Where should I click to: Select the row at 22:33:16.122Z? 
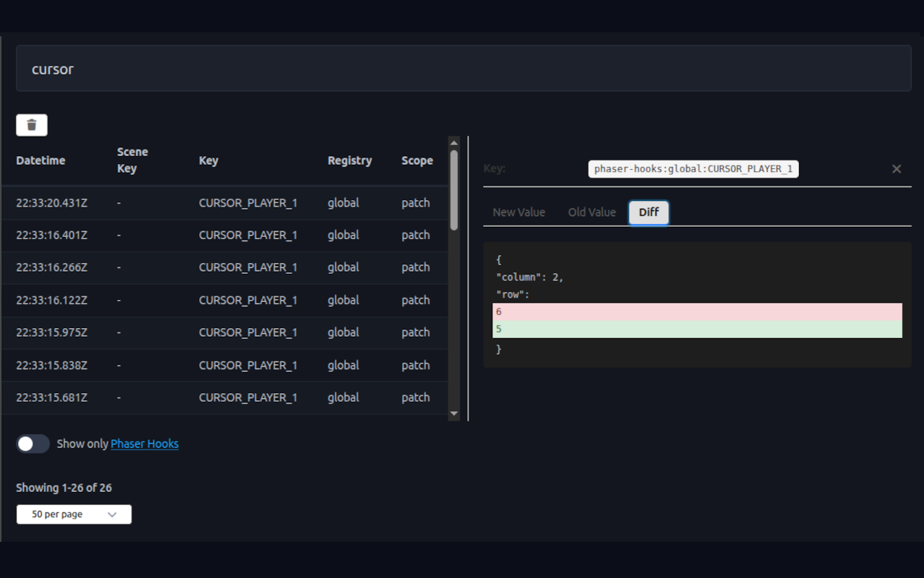point(225,301)
